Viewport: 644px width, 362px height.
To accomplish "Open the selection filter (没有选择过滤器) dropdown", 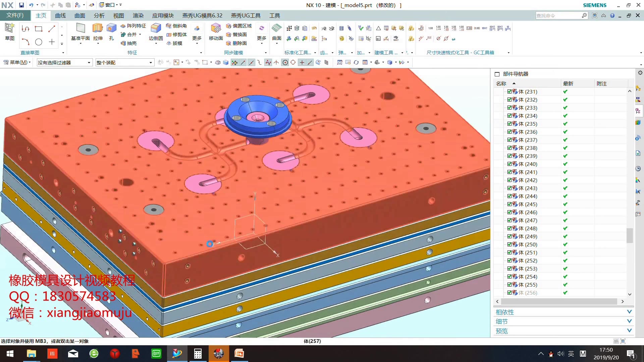I will tap(64, 62).
